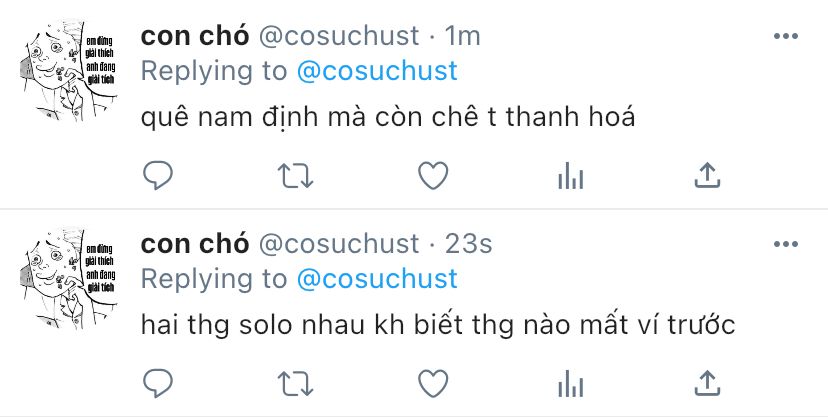The height and width of the screenshot is (417, 828).
Task: Reply to the 'hai thg solo' tweet
Action: 158,383
